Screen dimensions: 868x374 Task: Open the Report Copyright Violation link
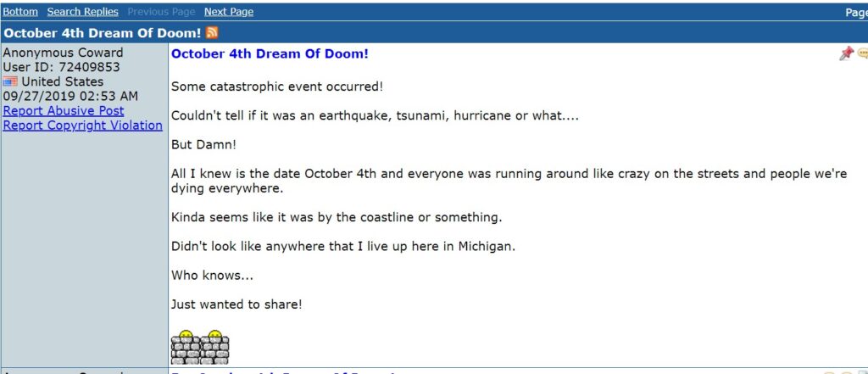83,126
